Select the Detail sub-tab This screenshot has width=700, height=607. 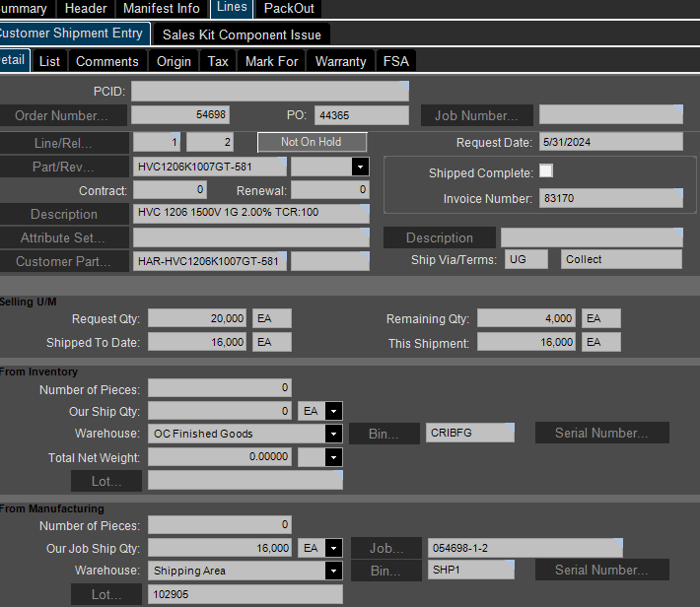tap(14, 60)
